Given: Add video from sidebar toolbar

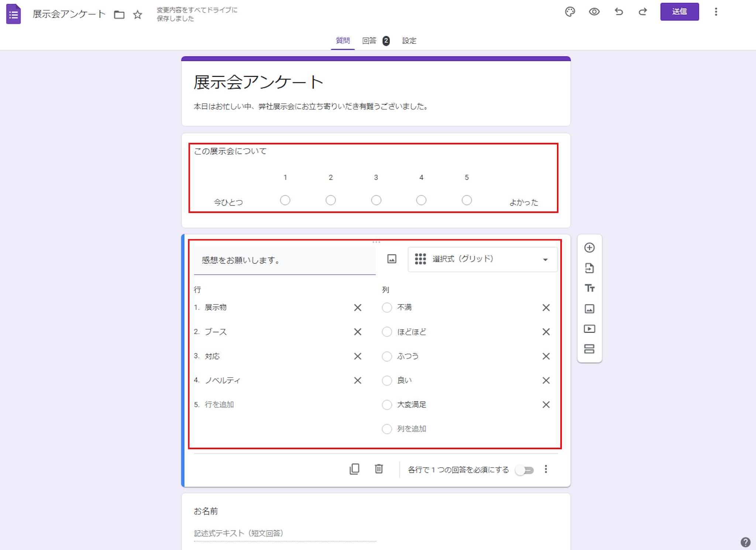Looking at the screenshot, I should pos(590,329).
